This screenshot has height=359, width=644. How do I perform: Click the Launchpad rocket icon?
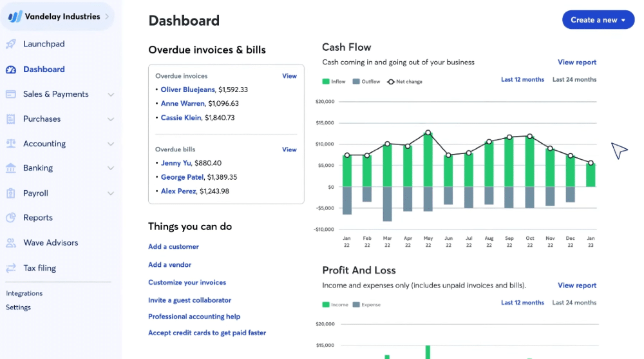point(11,44)
